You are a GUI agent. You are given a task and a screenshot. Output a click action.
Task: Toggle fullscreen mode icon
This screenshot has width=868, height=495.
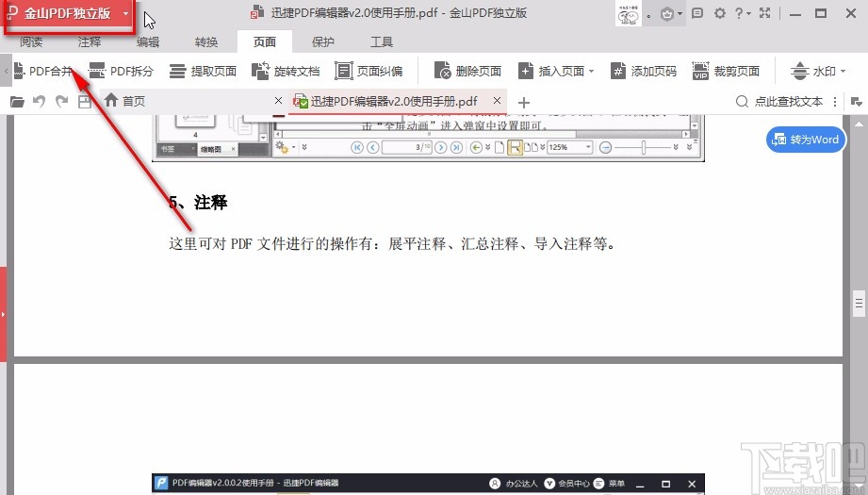pos(765,13)
